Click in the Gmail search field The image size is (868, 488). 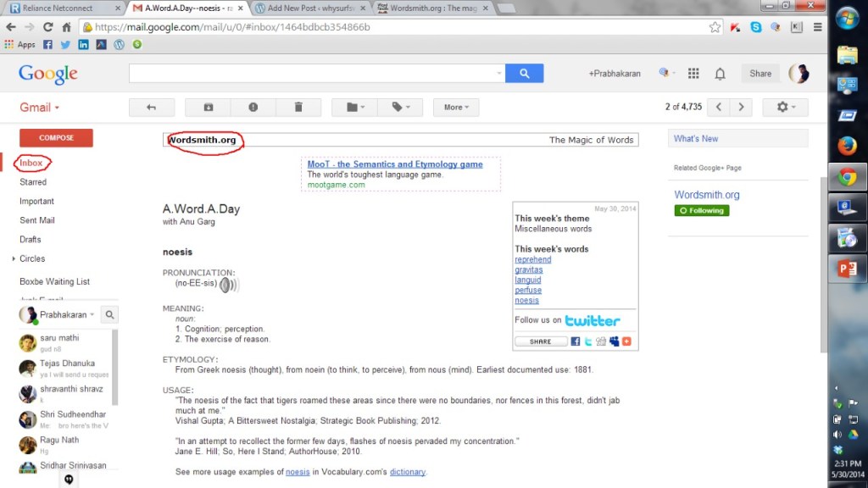pos(312,74)
